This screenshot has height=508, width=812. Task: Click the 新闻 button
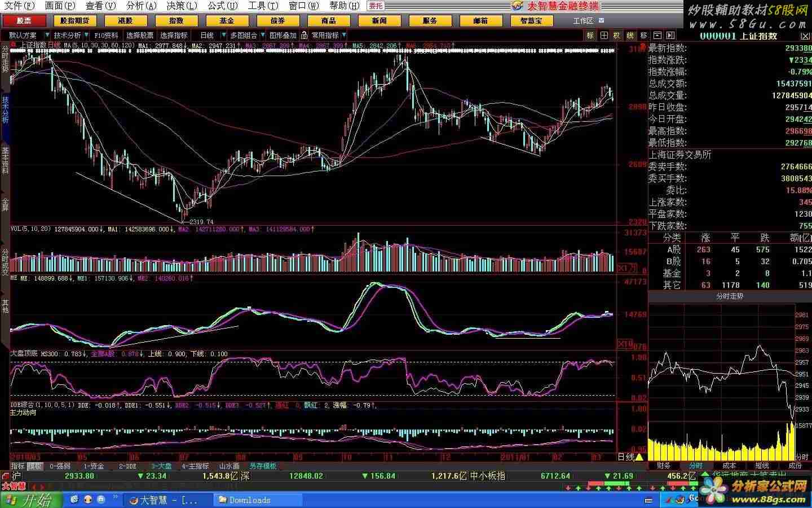(x=379, y=20)
